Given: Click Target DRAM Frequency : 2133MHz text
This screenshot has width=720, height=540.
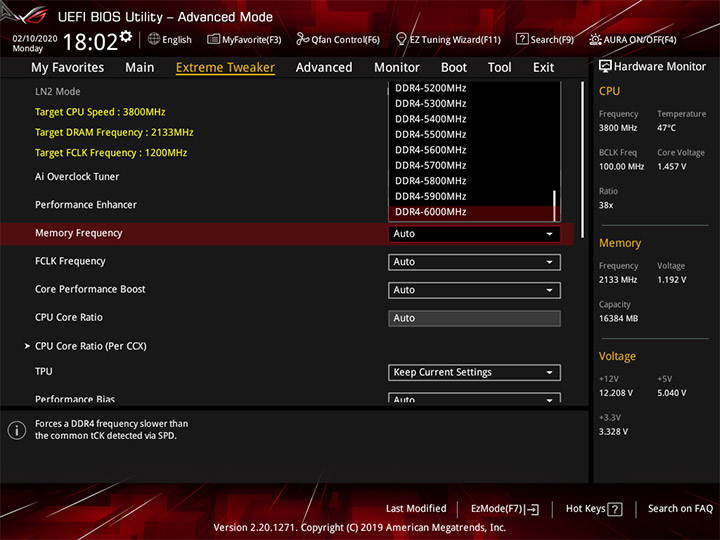Looking at the screenshot, I should [x=114, y=133].
